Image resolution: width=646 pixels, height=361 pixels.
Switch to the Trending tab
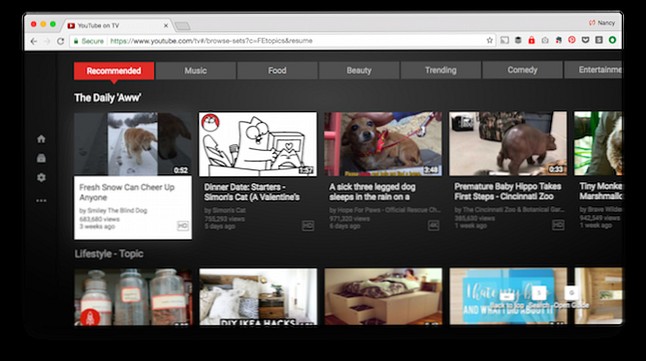[441, 70]
